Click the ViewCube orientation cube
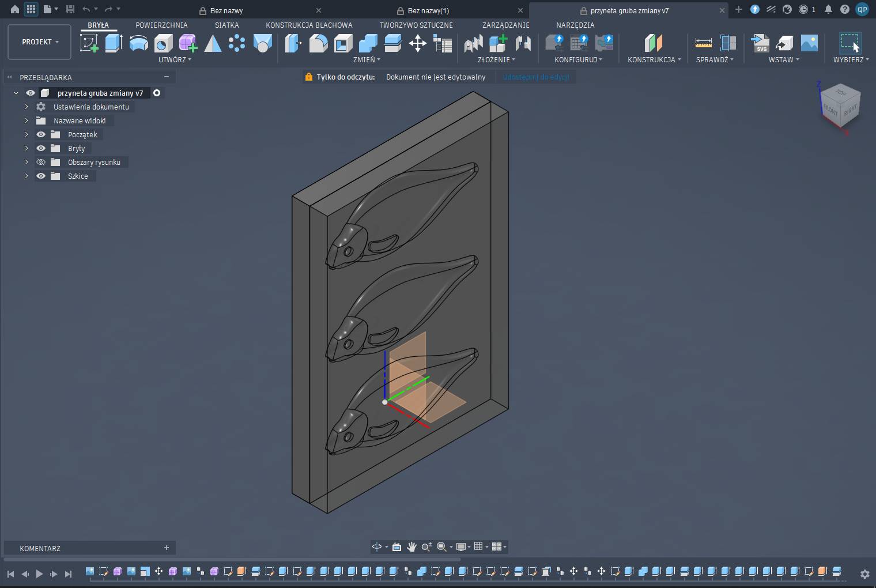 [x=840, y=107]
